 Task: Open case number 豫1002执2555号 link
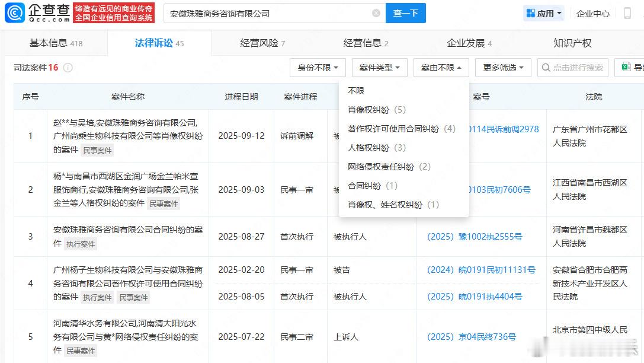[x=475, y=237]
